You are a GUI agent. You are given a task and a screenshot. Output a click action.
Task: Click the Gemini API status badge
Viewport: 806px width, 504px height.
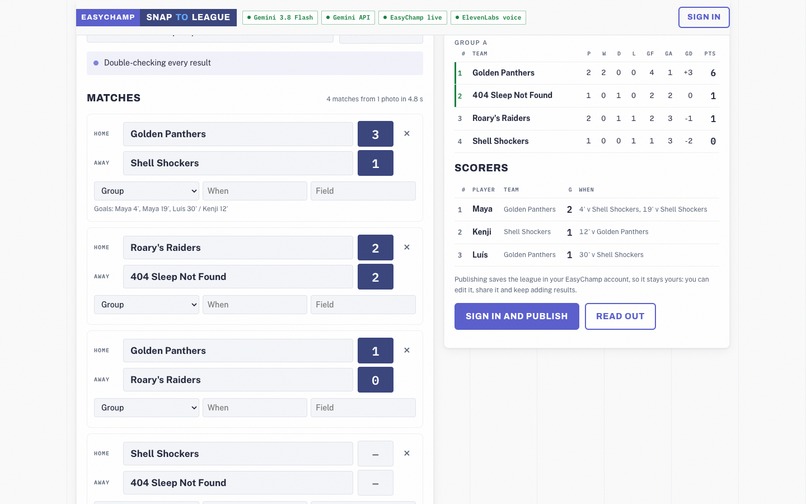click(x=348, y=17)
